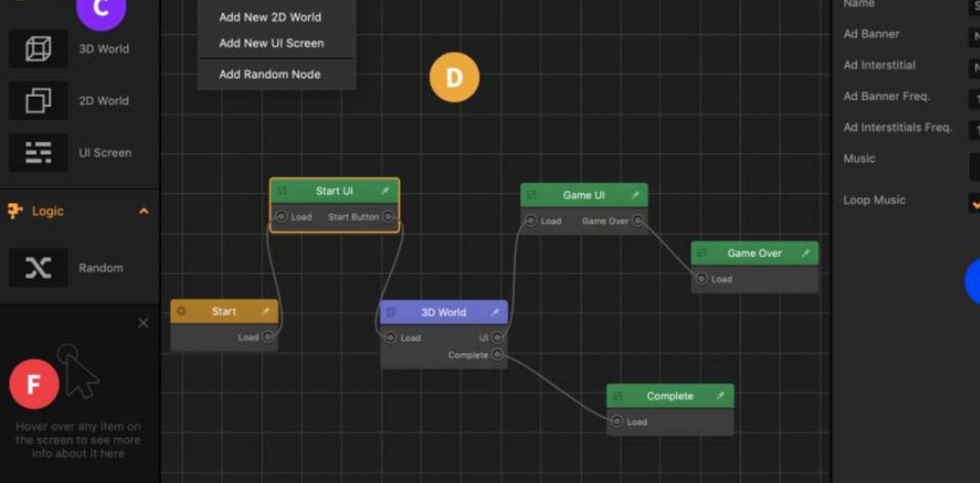Click the UI type icon on Game UI node

click(x=532, y=195)
